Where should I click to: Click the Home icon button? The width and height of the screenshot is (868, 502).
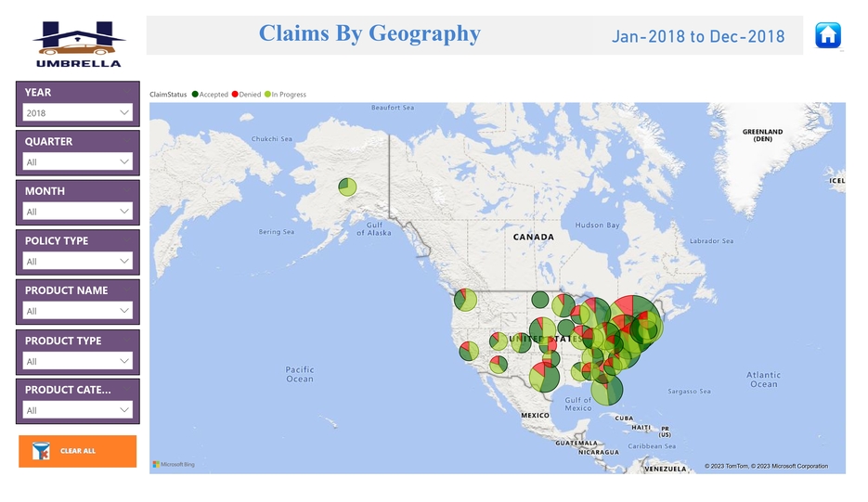pos(827,35)
